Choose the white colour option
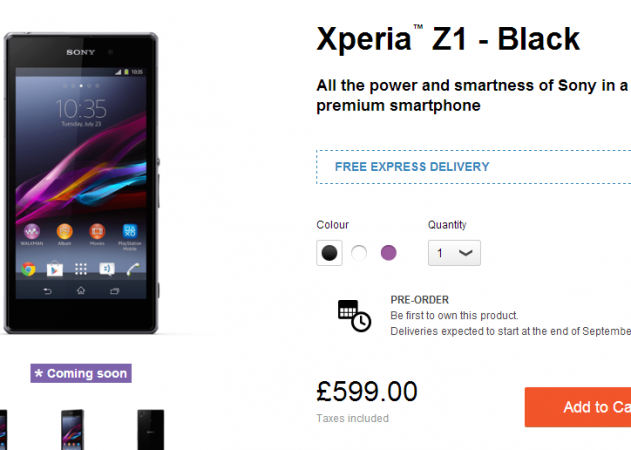The image size is (631, 450). coord(359,253)
